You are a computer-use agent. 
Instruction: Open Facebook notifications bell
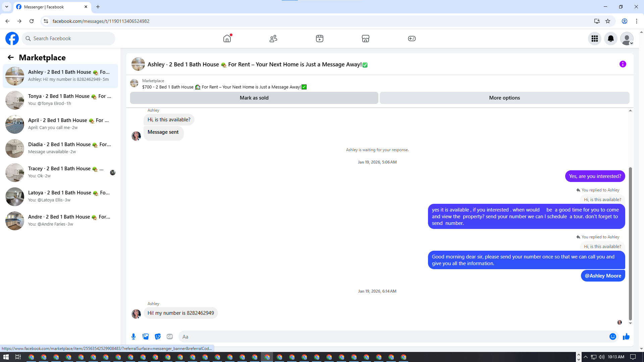(610, 39)
